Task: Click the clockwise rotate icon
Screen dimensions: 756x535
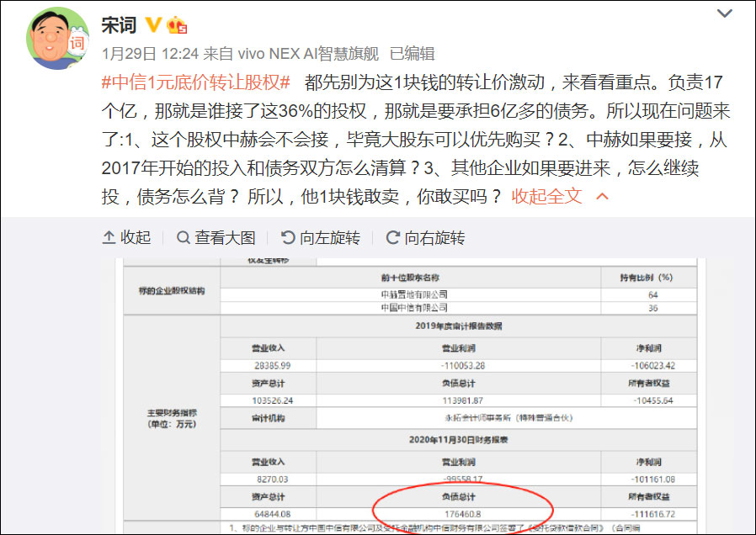Action: [393, 237]
